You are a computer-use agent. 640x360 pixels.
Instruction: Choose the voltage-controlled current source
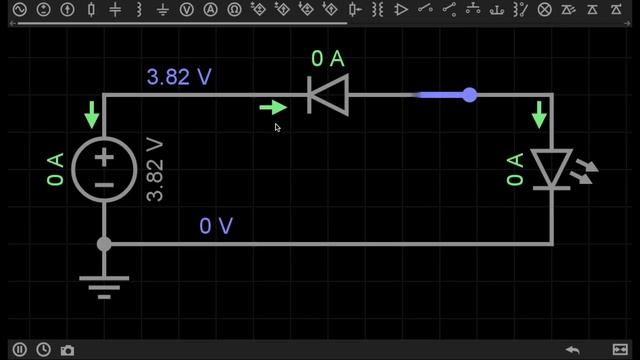click(x=282, y=9)
